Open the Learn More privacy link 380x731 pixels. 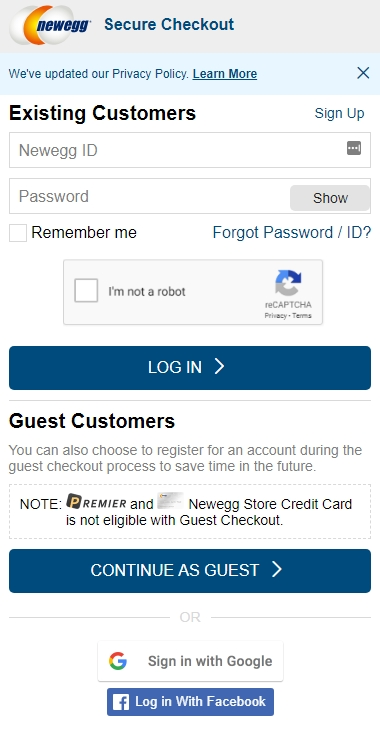click(x=225, y=74)
